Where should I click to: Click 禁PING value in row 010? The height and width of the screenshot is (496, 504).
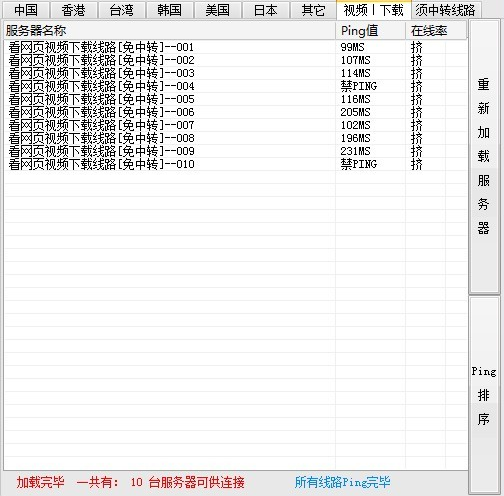point(359,164)
